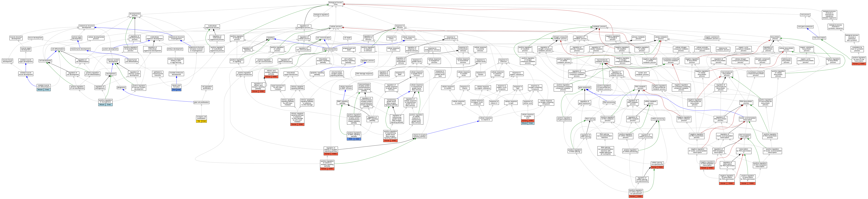Viewport: 868px width, 199px height.
Task: Select the 'viral process' node
Action: [805, 15]
